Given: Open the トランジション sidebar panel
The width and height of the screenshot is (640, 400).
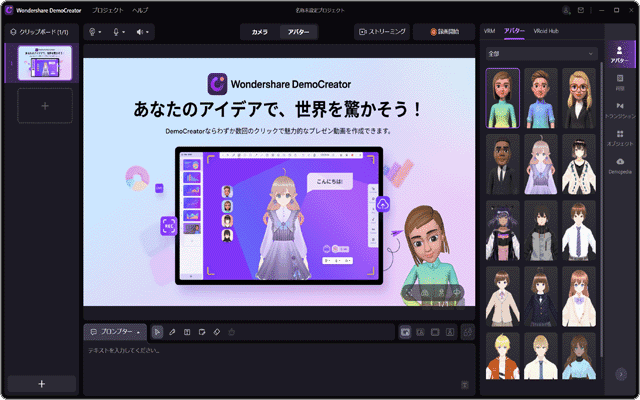Looking at the screenshot, I should click(x=620, y=110).
